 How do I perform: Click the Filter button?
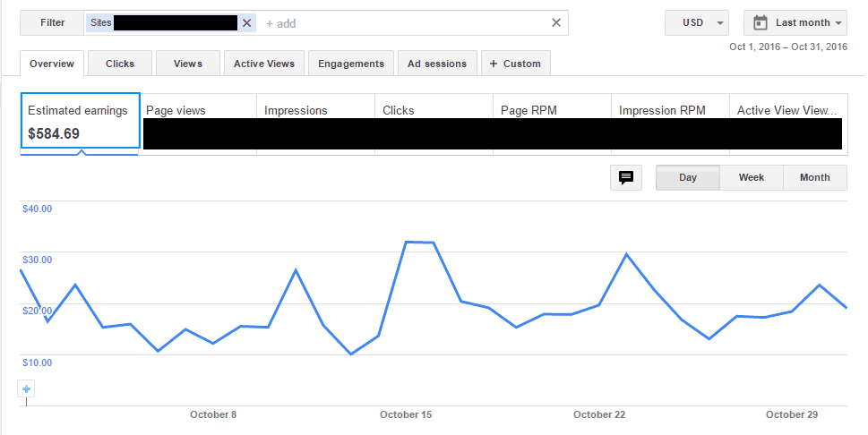[x=52, y=22]
